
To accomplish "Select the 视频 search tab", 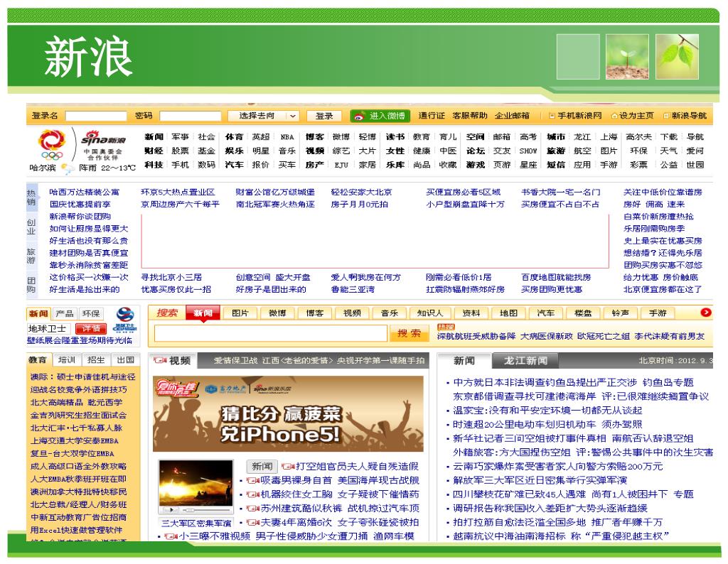I will pyautogui.click(x=352, y=313).
